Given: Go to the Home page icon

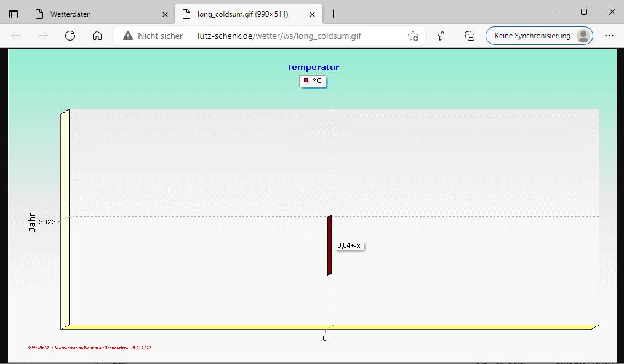Looking at the screenshot, I should 97,36.
